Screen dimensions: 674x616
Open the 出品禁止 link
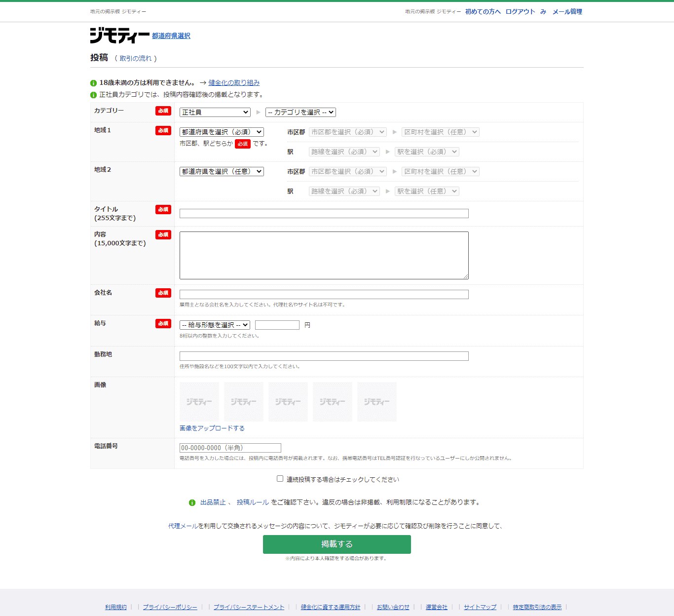click(x=213, y=502)
